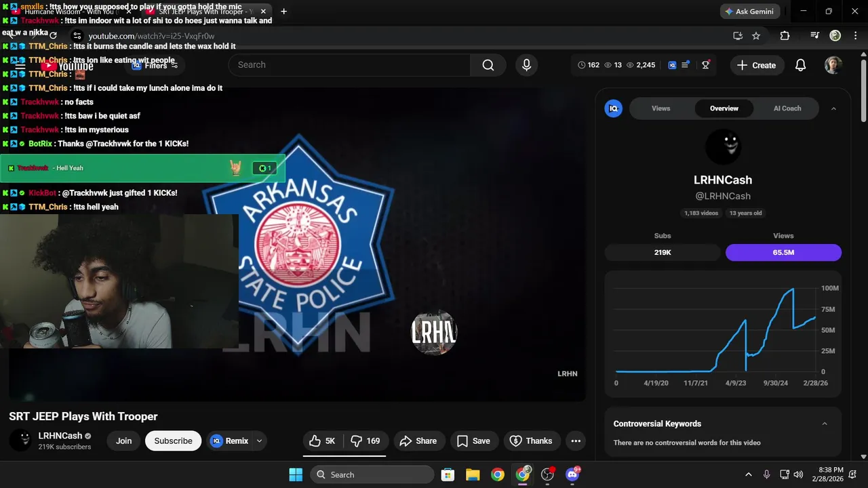Bookmark this page with the star icon
This screenshot has height=488, width=868.
click(756, 36)
